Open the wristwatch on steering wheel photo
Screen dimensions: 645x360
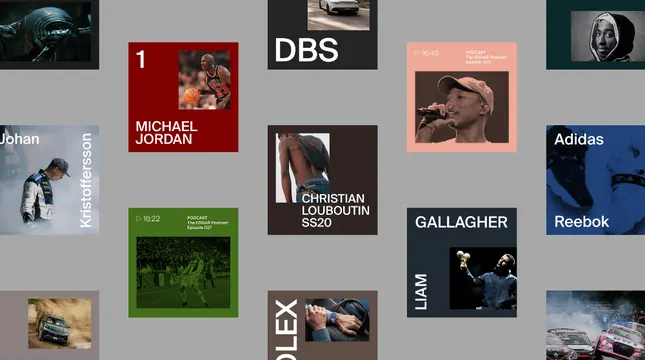[x=337, y=320]
